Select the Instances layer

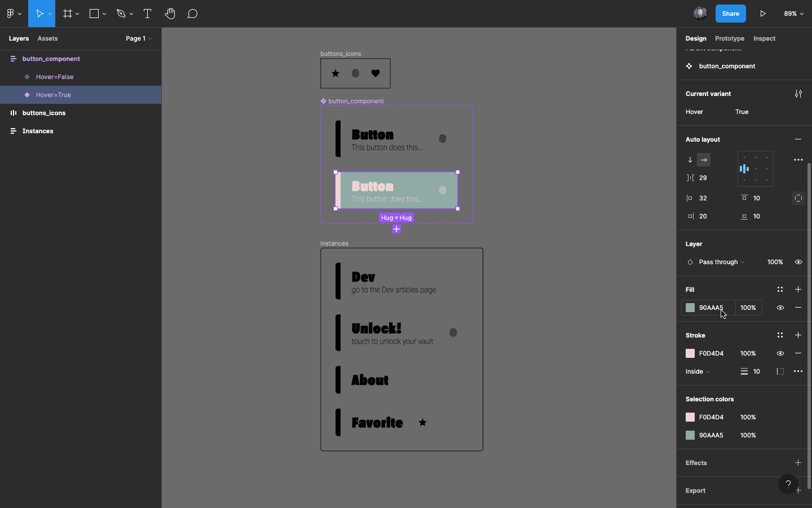click(38, 131)
